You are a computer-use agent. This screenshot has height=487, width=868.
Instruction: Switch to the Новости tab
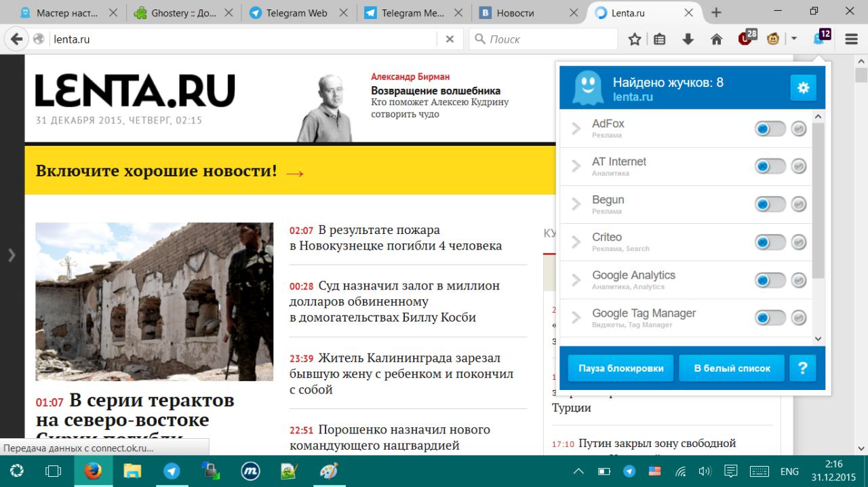tap(528, 13)
